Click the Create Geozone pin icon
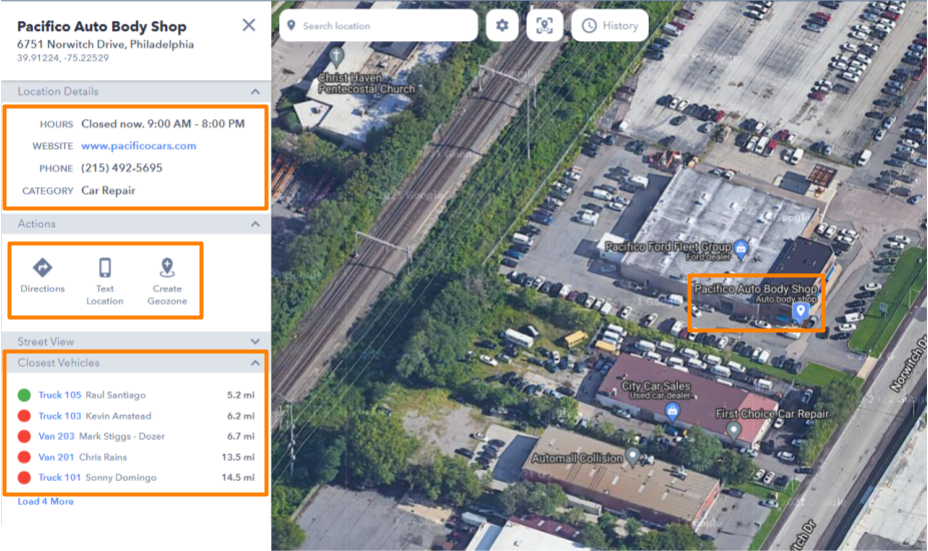This screenshot has height=551, width=928. 167,268
